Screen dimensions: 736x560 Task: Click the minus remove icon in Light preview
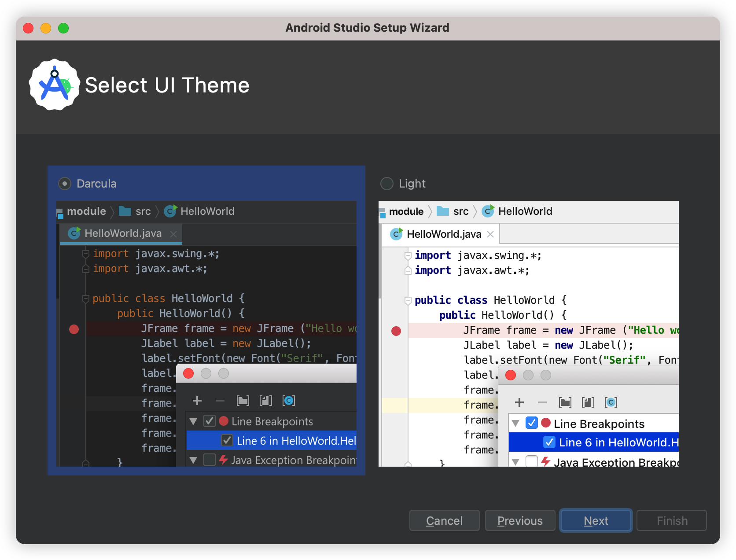[542, 402]
